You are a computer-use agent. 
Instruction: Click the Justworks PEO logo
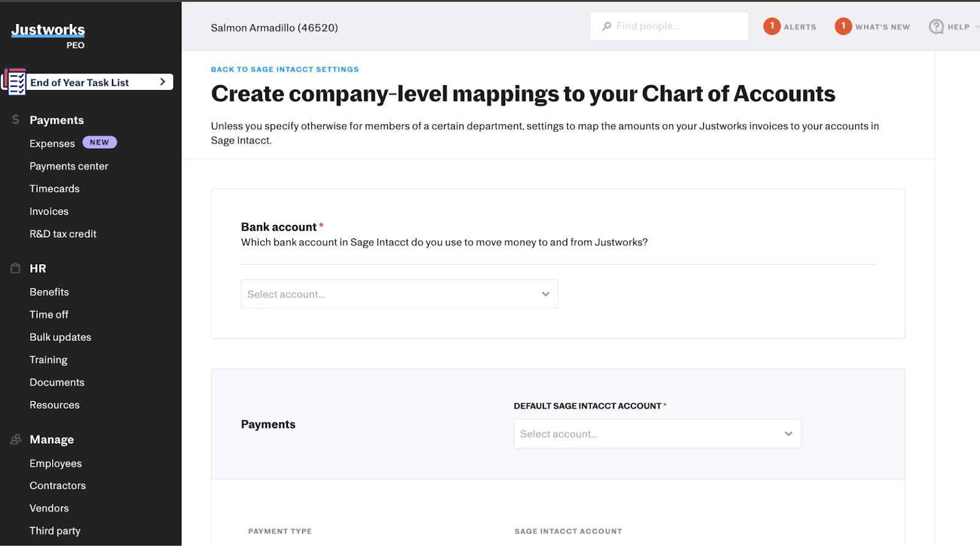48,36
